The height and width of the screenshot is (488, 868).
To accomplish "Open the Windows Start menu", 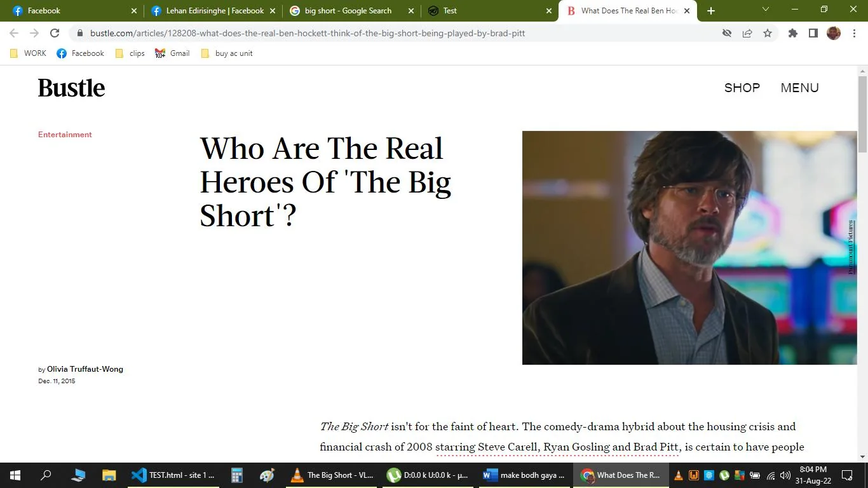I will (x=15, y=475).
